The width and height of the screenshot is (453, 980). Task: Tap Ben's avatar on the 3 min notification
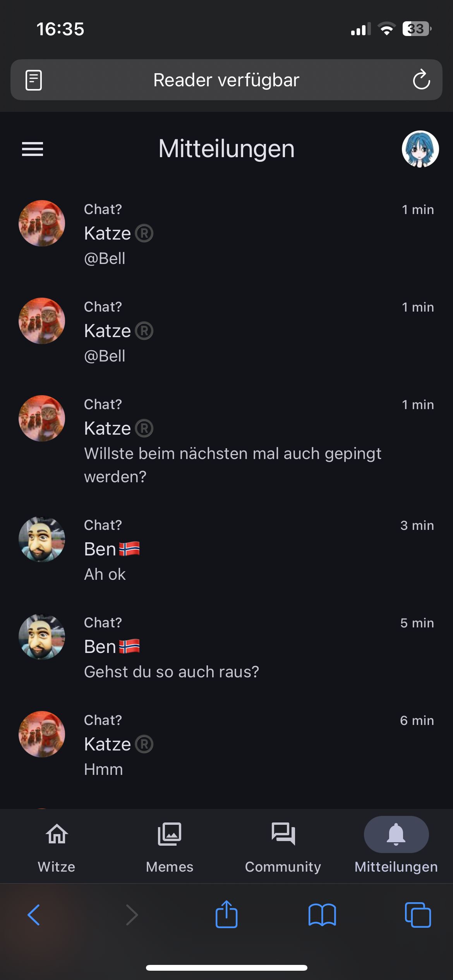click(x=42, y=540)
